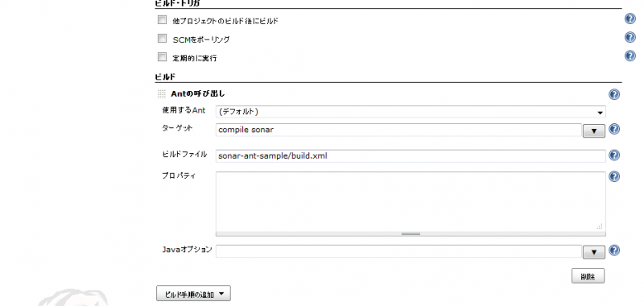Click the ターゲット label
The image size is (644, 306).
click(x=177, y=128)
